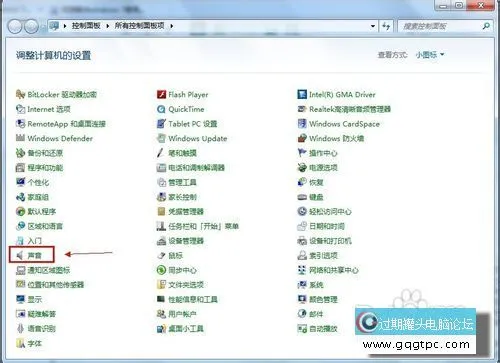Open the Windows CardSpace icon

coord(302,124)
